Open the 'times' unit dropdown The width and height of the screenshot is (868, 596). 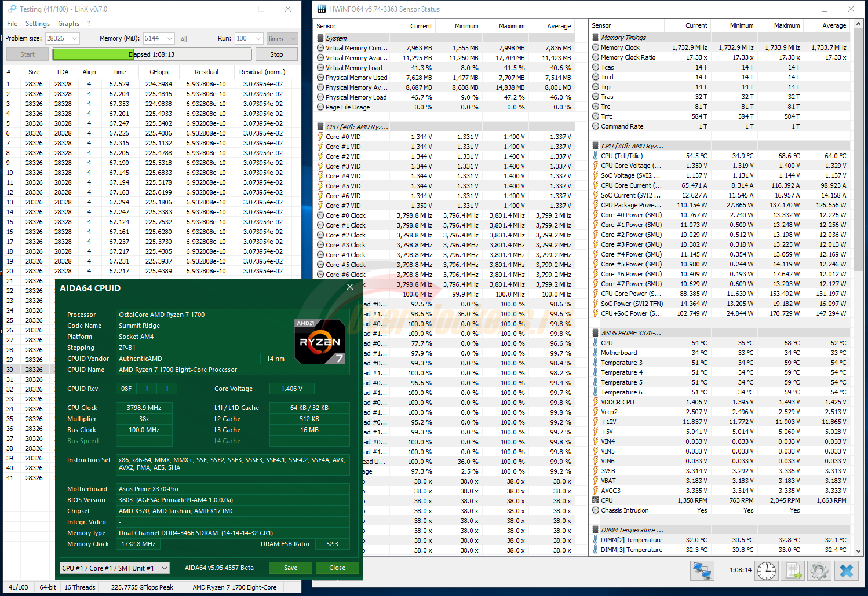tap(282, 39)
